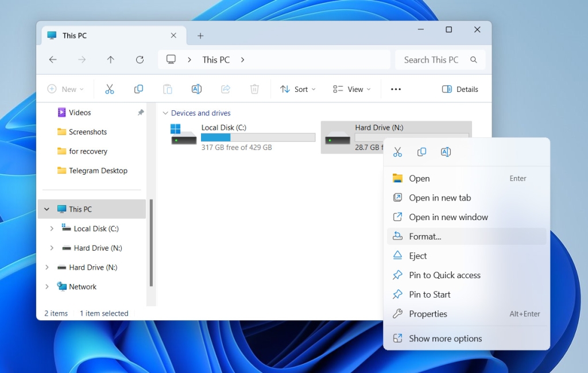Select the Rename icon on the toolbar
This screenshot has height=373, width=588.
click(x=196, y=89)
